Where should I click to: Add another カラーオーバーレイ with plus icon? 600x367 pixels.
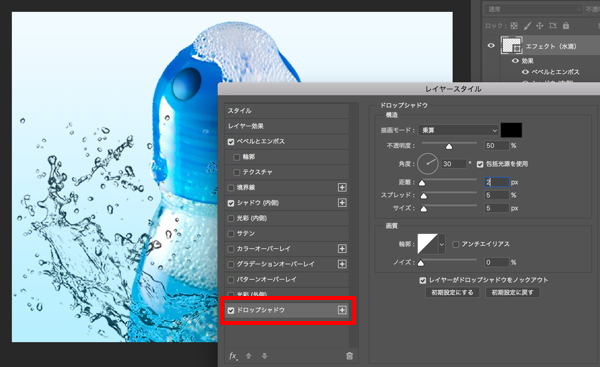coord(342,249)
